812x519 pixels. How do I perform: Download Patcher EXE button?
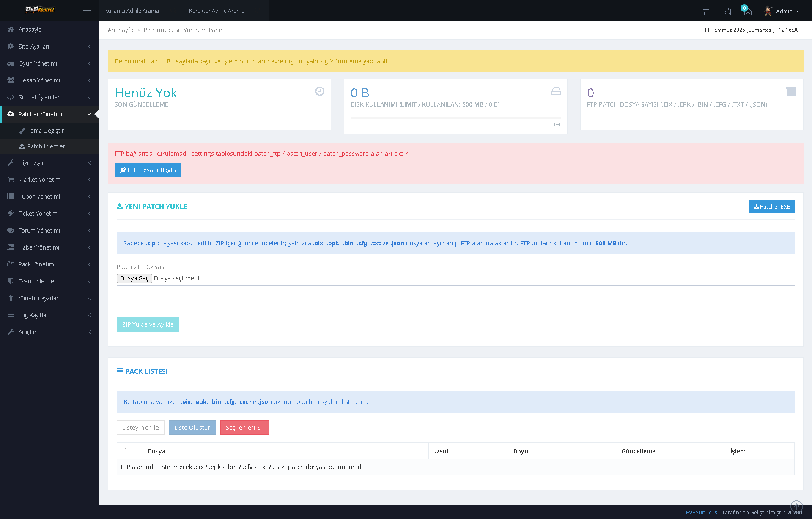pyautogui.click(x=771, y=207)
